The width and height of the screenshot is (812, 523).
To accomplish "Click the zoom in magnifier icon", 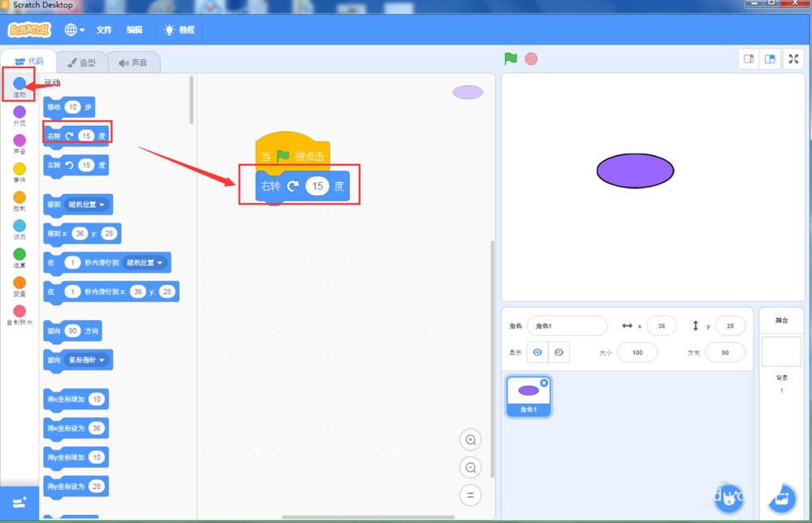I will pyautogui.click(x=470, y=439).
